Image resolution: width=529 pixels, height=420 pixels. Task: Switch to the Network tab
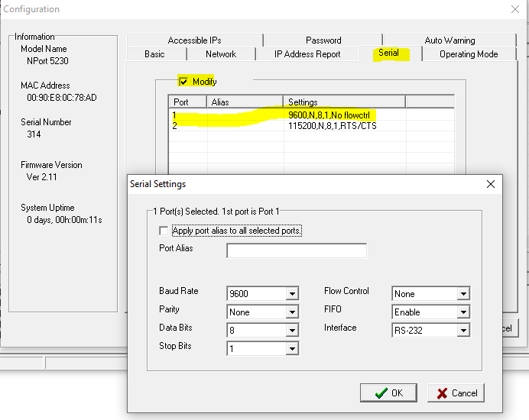221,54
